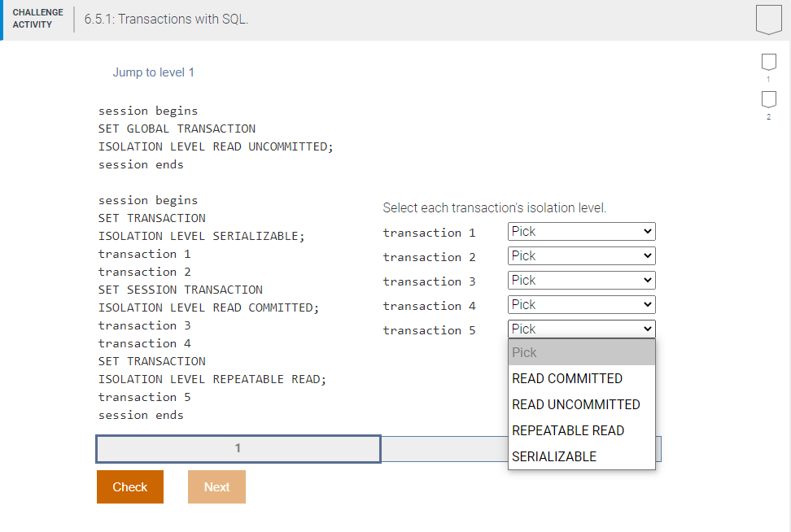Viewport: 791px width, 532px height.
Task: Select the level 2 progress marker icon
Action: coord(768,100)
